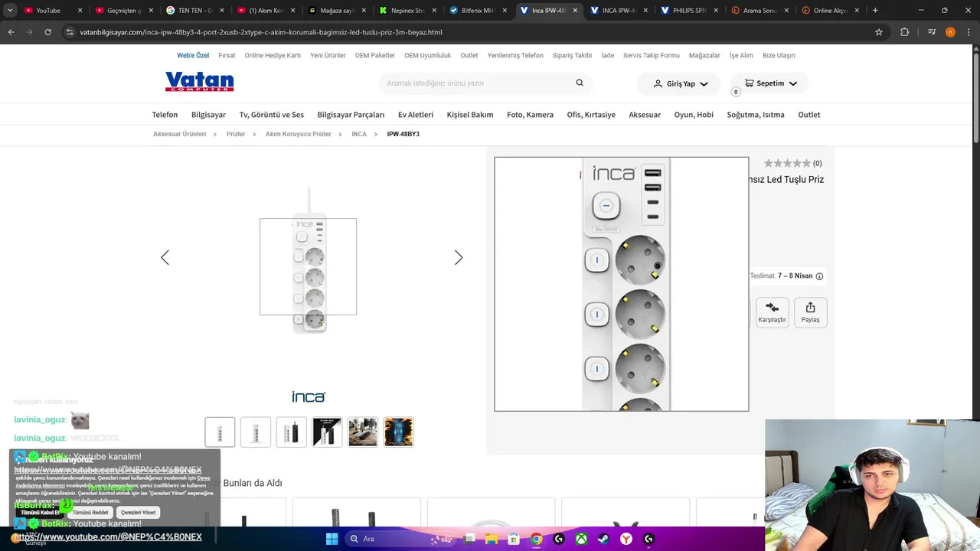Click the Vatan Computer logo
The height and width of the screenshot is (551, 980).
(199, 82)
